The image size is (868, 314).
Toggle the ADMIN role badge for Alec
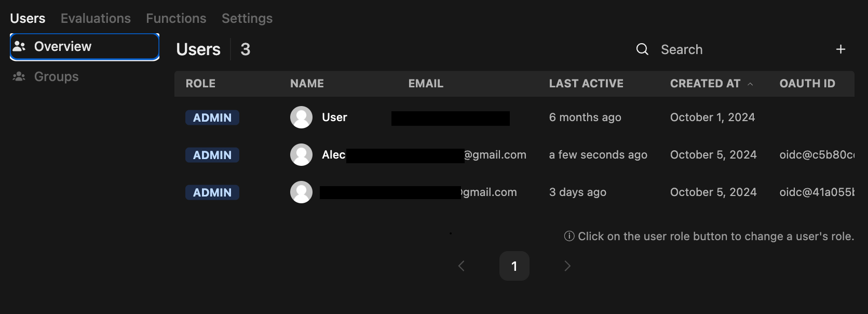pos(212,155)
